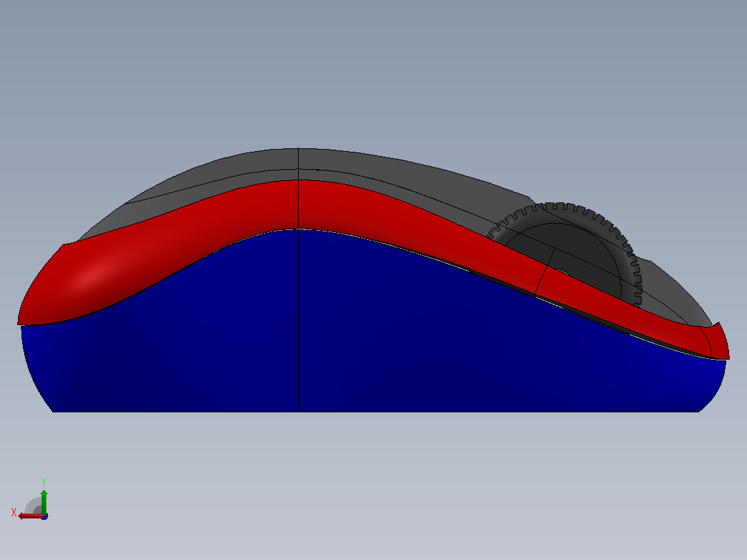Viewport: 747px width, 560px height.
Task: Click the green Y axis arrow on the triad
Action: point(44,501)
